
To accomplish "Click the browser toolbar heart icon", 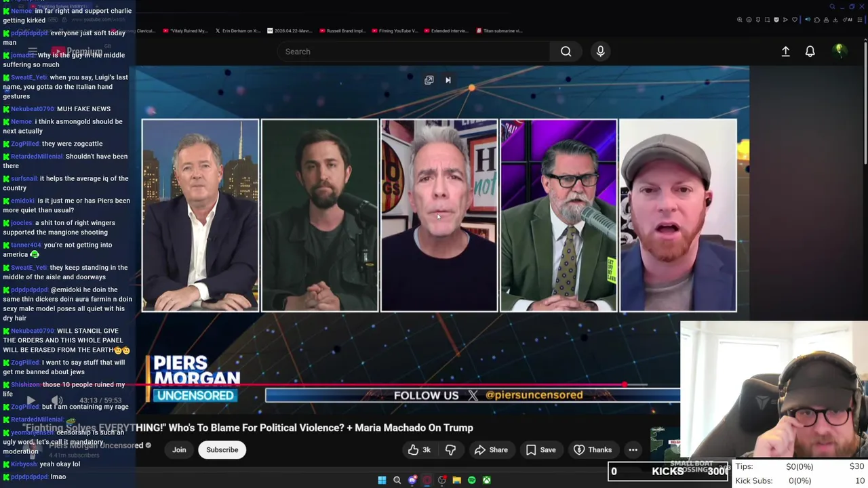I will pos(795,20).
